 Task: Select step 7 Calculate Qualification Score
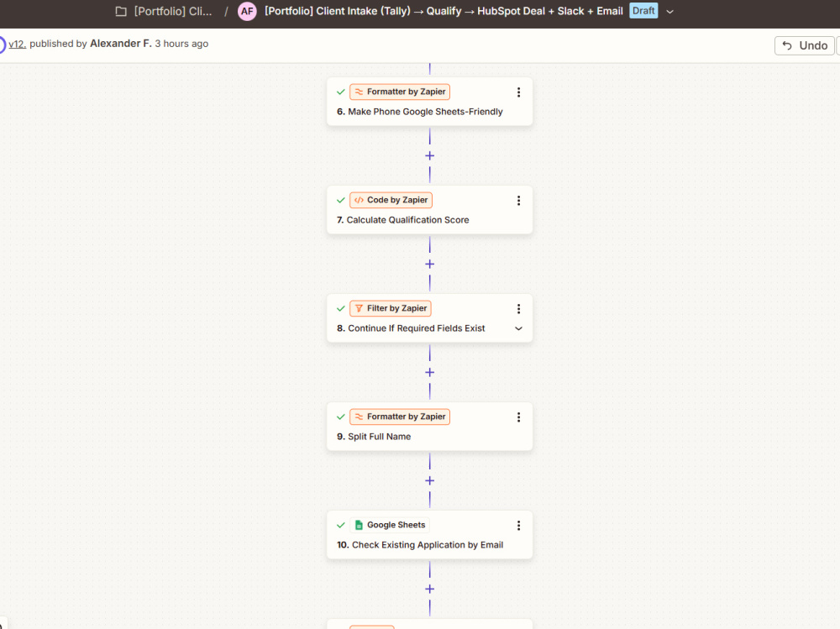coord(429,210)
